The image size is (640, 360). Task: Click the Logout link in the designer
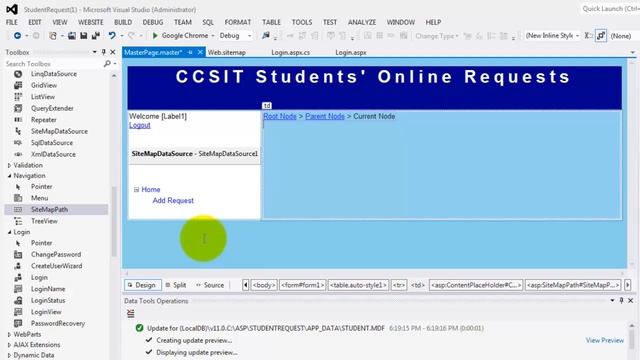click(x=140, y=125)
